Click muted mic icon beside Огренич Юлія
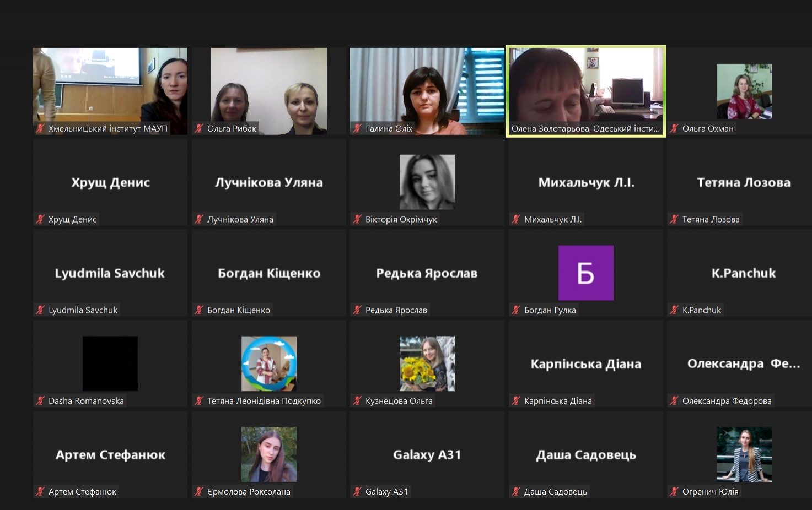 674,492
